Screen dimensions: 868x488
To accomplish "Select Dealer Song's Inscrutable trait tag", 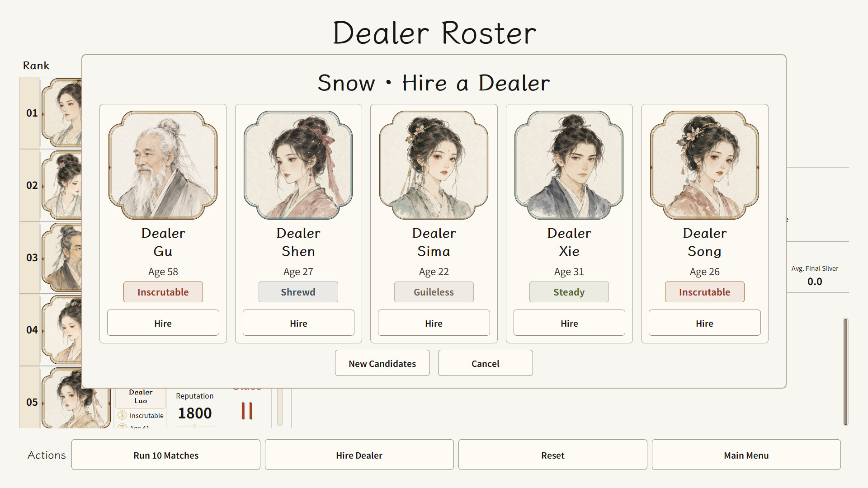I will [x=705, y=292].
